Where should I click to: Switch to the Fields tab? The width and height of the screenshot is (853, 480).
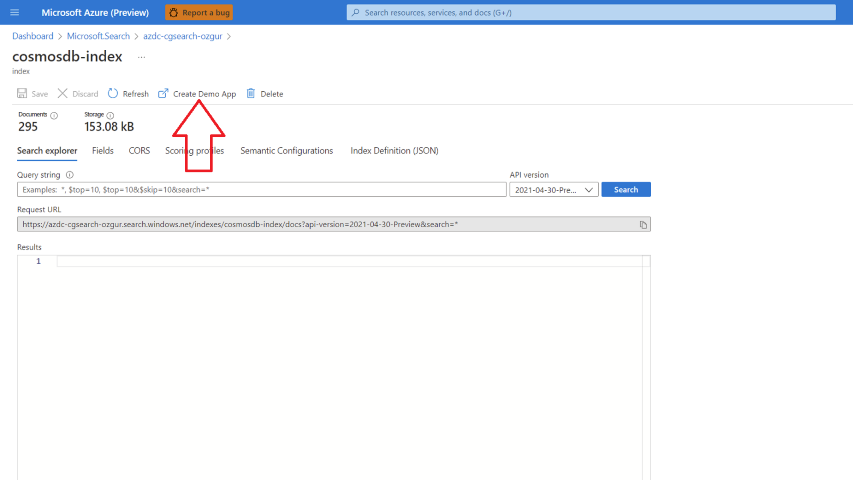tap(103, 151)
